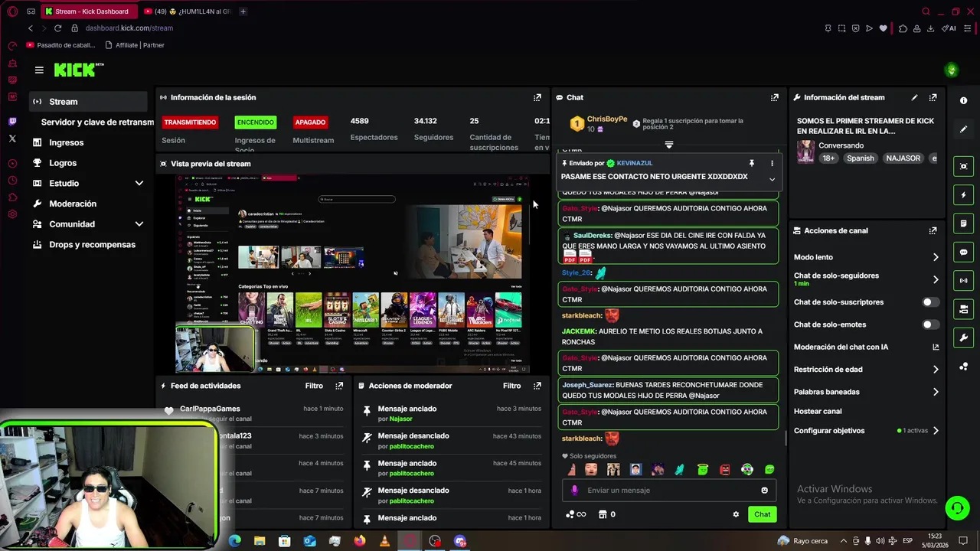
Task: Open the hamburger menu beside Kick logo
Action: 39,70
